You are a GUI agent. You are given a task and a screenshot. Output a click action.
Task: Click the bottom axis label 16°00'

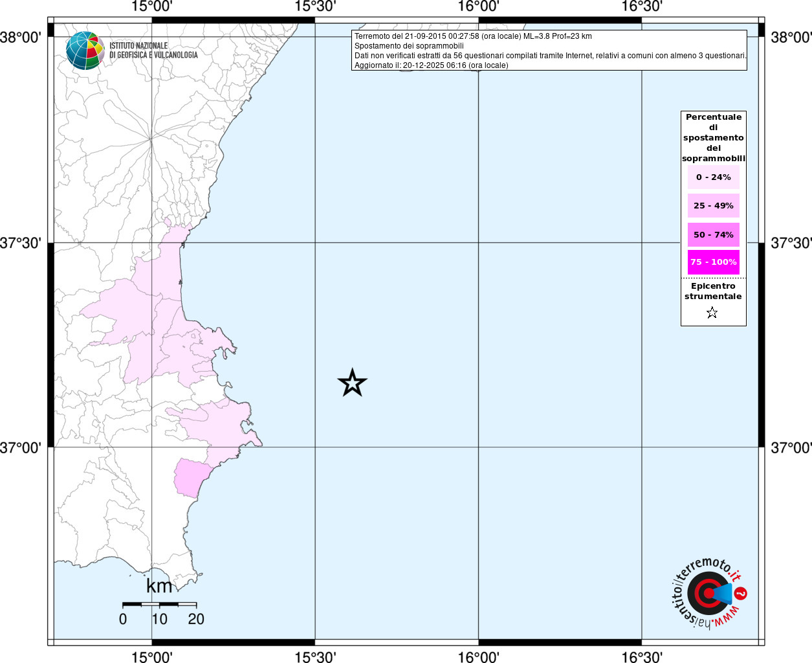(x=479, y=657)
